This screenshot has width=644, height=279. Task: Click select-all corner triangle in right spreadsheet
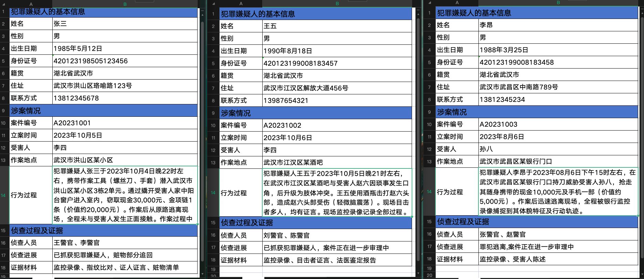tap(430, 3)
